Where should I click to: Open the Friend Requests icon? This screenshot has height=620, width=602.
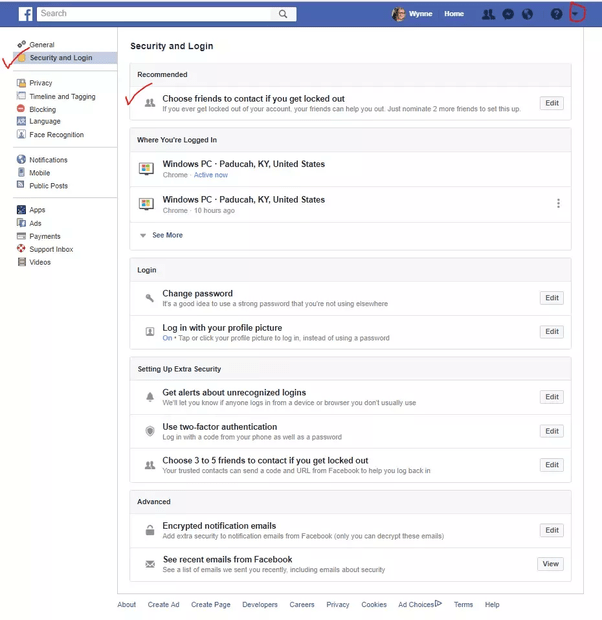488,14
